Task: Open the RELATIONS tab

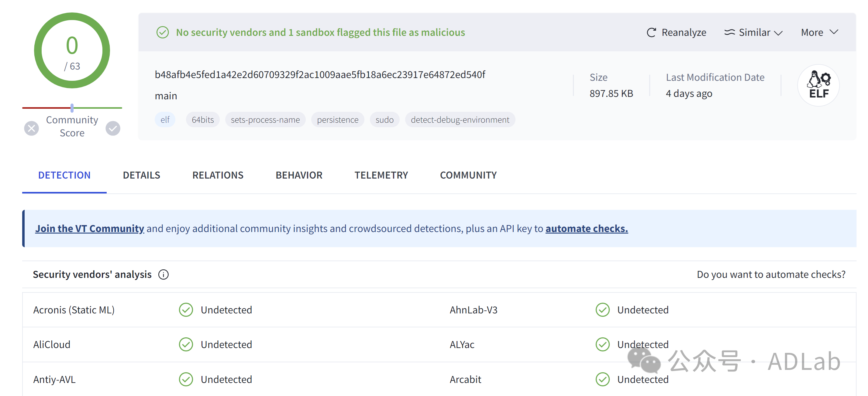Action: [218, 175]
